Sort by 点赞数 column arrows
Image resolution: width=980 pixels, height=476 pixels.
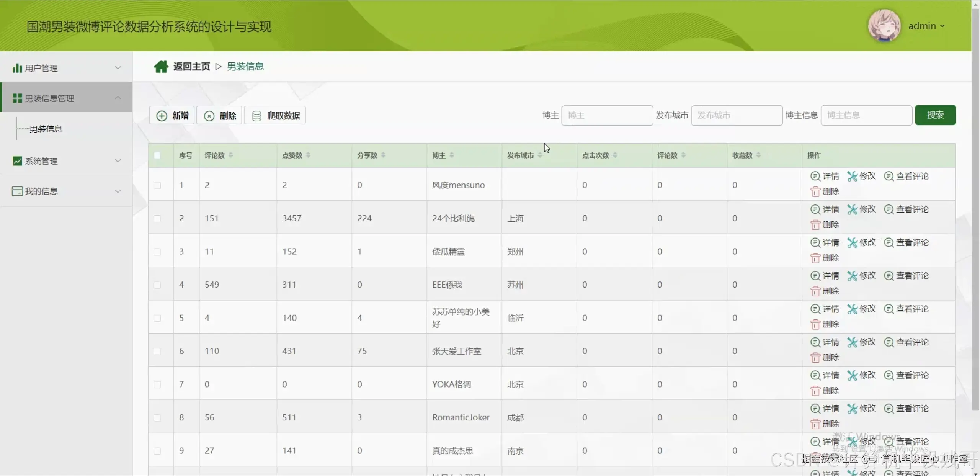pos(308,155)
